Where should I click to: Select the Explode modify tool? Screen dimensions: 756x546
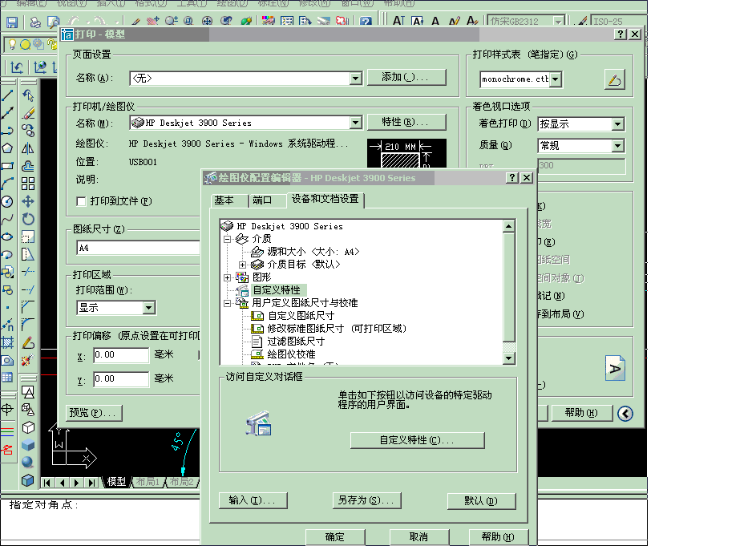coord(28,360)
